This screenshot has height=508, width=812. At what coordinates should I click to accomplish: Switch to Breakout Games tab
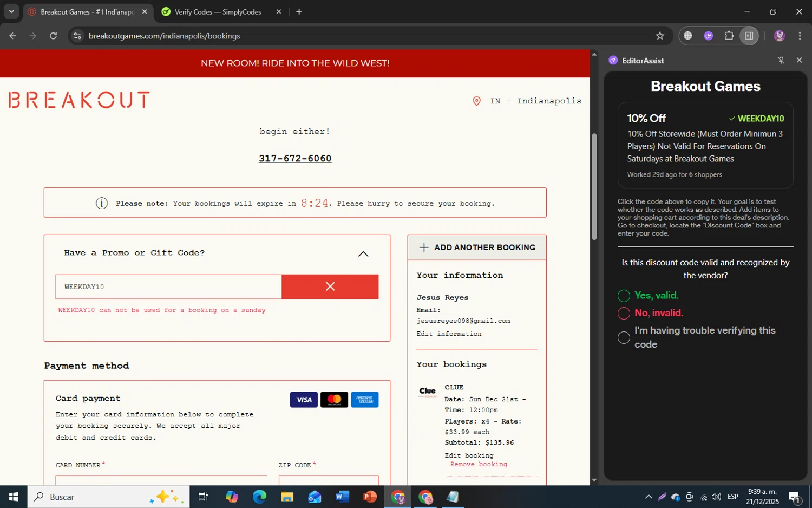(x=87, y=12)
